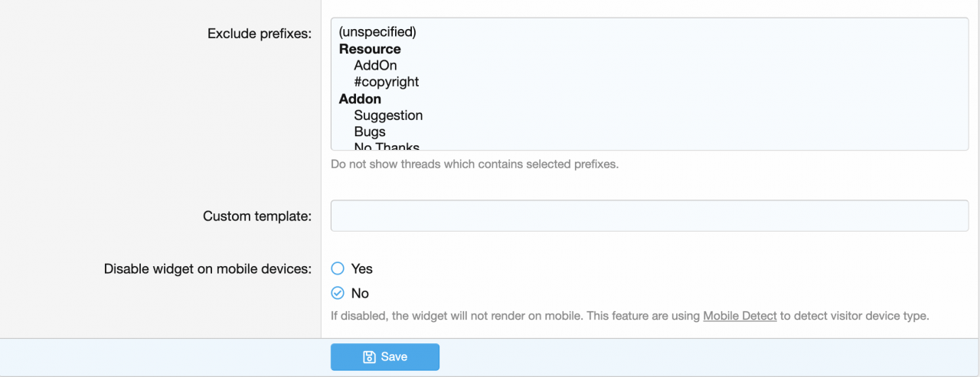Select the No radio button
This screenshot has height=377, width=980.
coord(338,293)
